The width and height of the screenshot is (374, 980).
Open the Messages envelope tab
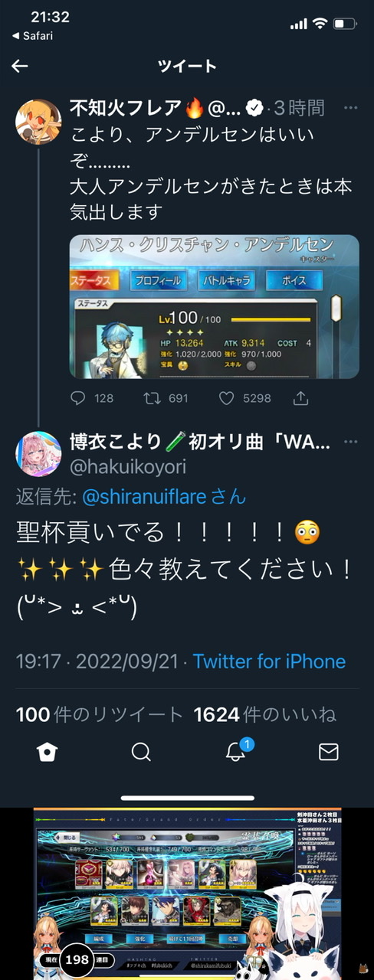tap(328, 752)
